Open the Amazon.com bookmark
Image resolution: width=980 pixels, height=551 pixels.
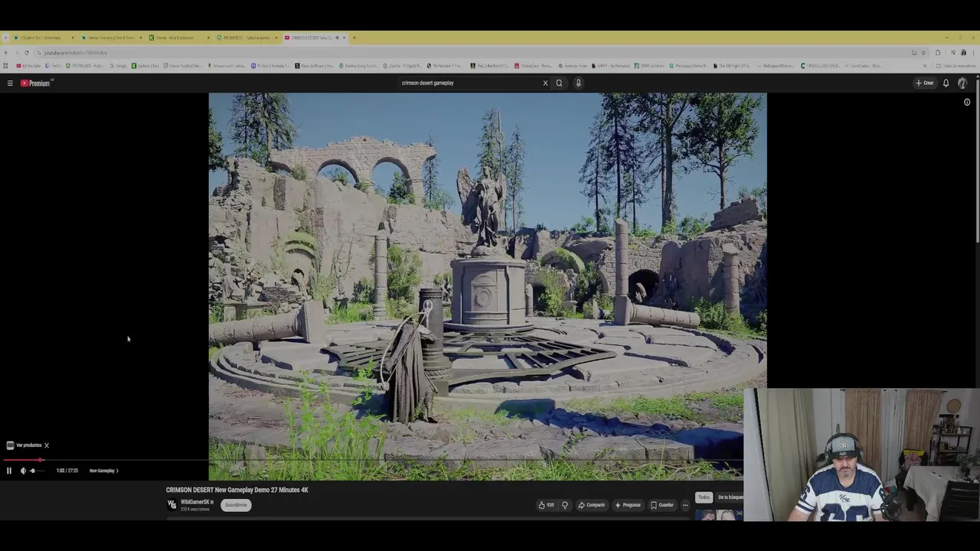(228, 66)
